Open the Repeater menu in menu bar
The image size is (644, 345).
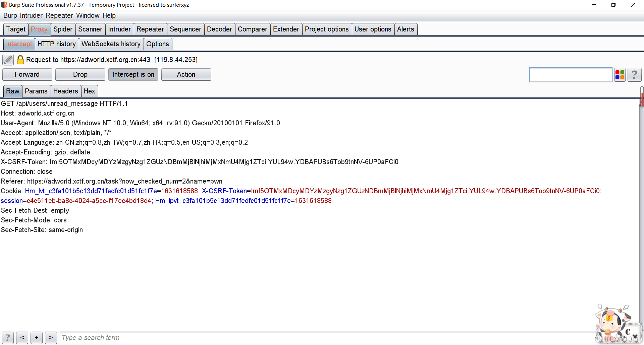coord(59,15)
